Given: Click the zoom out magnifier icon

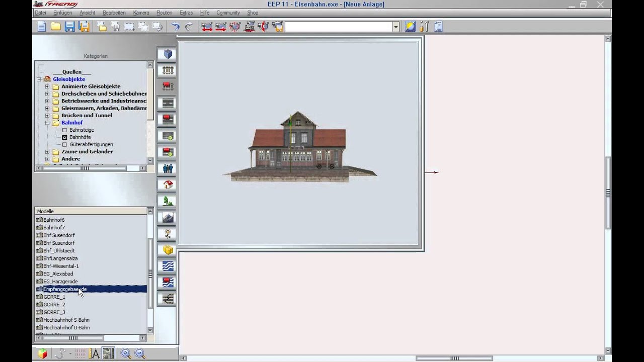Looking at the screenshot, I should (140, 353).
